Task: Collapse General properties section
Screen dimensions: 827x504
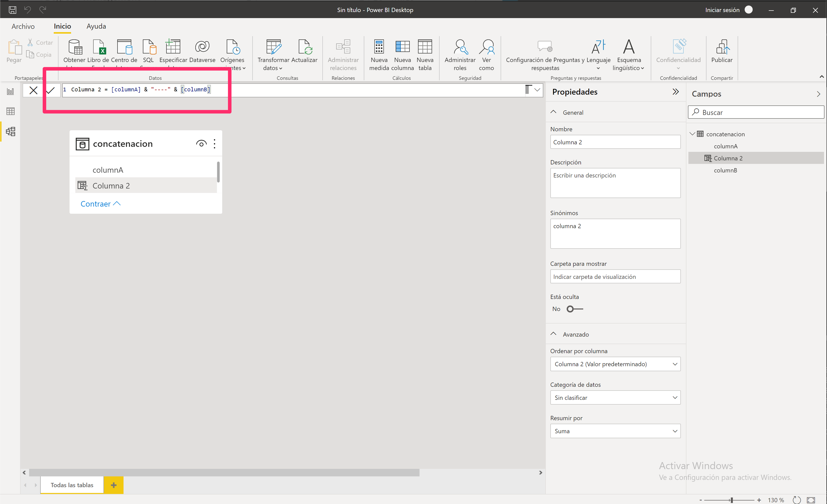Action: point(554,112)
